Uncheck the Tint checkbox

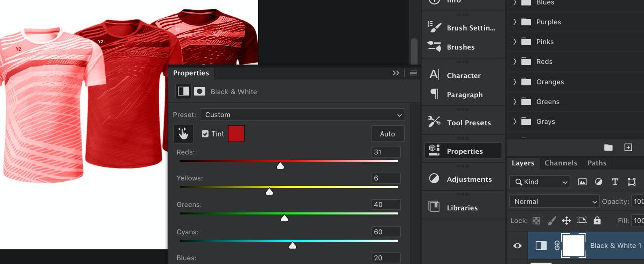[205, 134]
